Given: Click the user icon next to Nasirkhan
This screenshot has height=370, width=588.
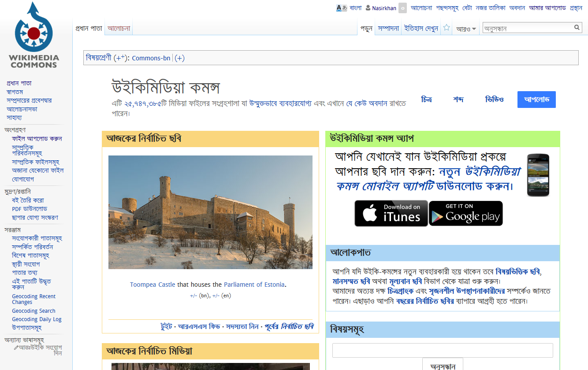Looking at the screenshot, I should (368, 7).
